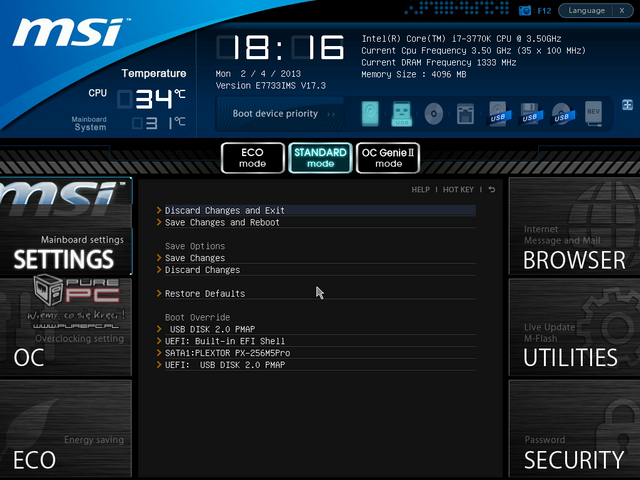The height and width of the screenshot is (480, 640).
Task: Boot override to SATA1:PLEXTOR PX-256M5Pro
Action: click(316, 353)
